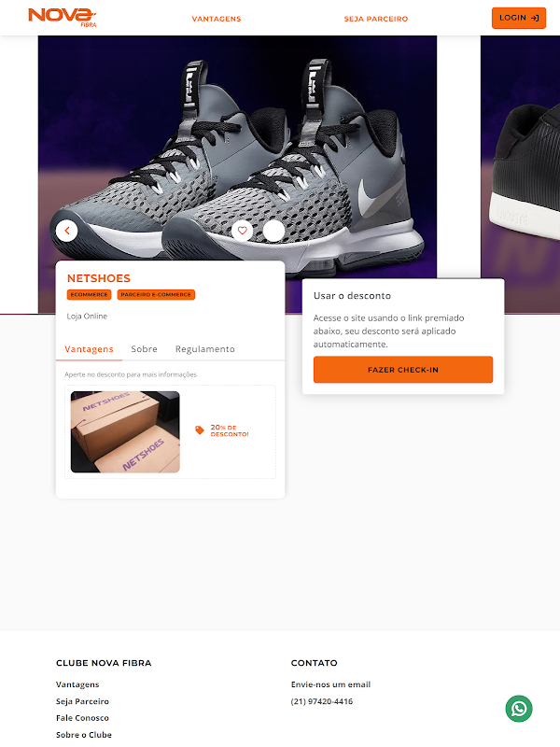Switch to the Sobre tab
The height and width of the screenshot is (747, 560).
pyautogui.click(x=145, y=349)
